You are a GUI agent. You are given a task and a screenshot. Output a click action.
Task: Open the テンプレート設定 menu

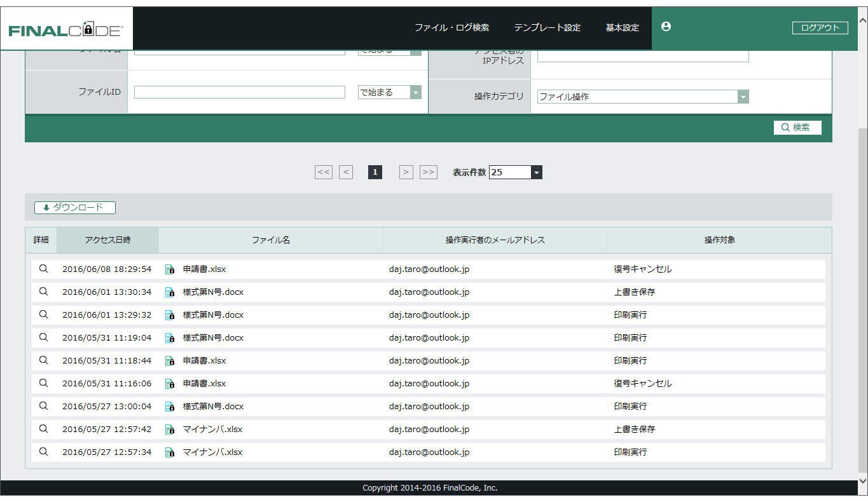(x=547, y=28)
